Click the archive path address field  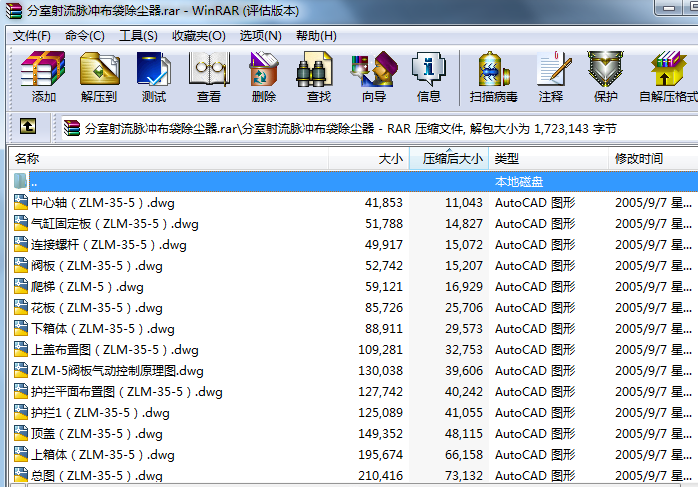pyautogui.click(x=380, y=129)
